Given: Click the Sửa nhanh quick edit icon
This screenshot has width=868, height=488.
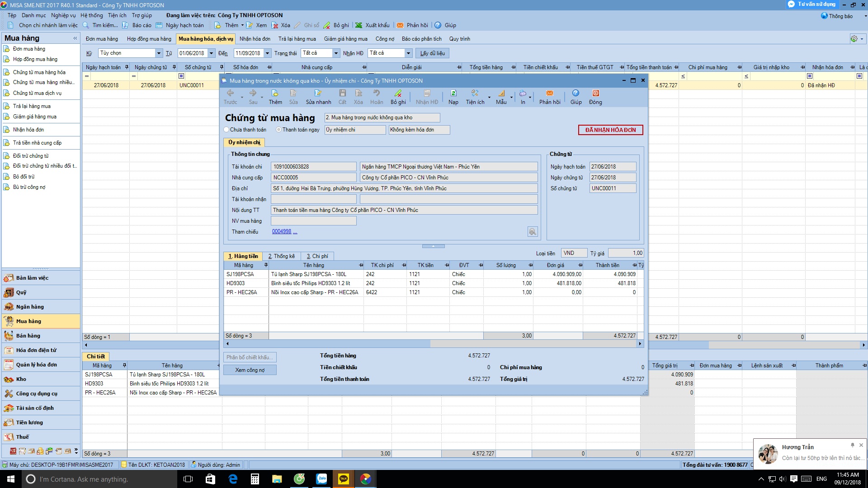Looking at the screenshot, I should click(318, 93).
